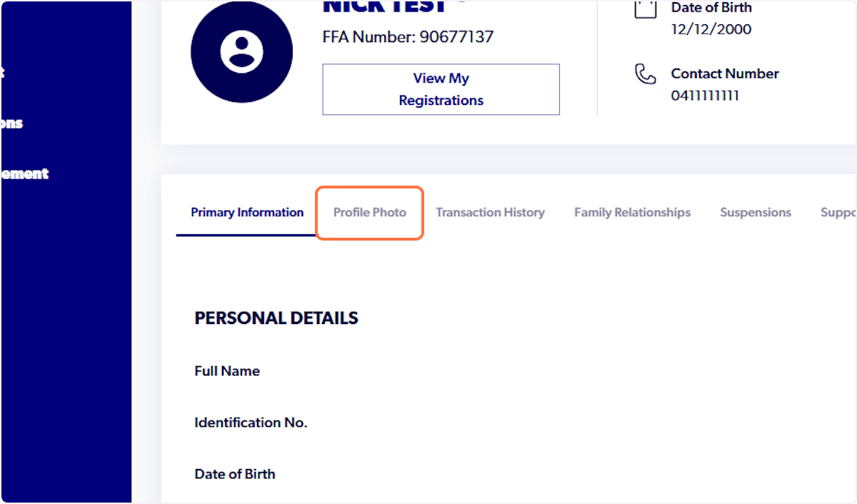Open View My Registrations

(441, 89)
